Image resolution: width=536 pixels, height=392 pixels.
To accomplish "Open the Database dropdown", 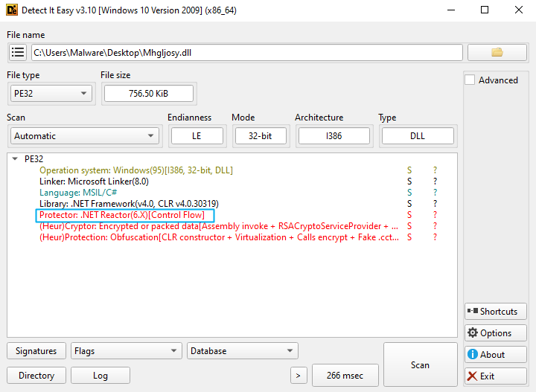I will point(241,351).
